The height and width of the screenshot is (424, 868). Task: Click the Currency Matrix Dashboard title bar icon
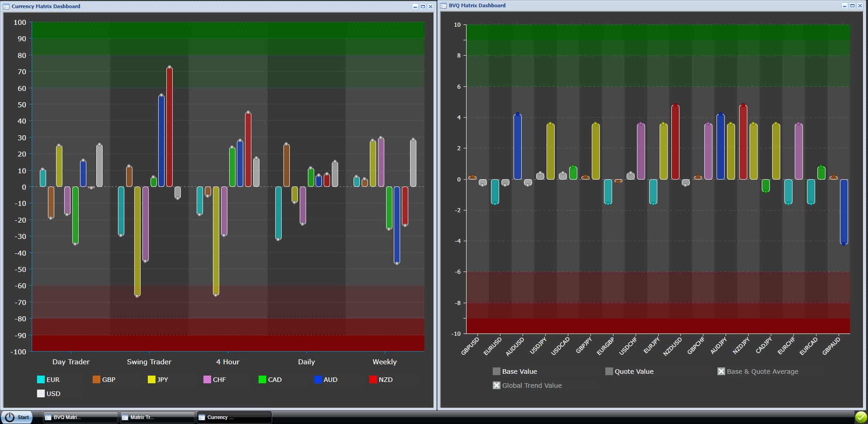click(x=7, y=6)
